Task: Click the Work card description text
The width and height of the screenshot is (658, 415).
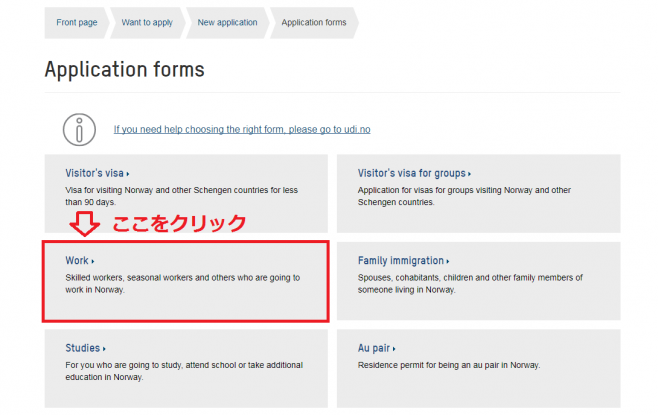Action: click(182, 283)
